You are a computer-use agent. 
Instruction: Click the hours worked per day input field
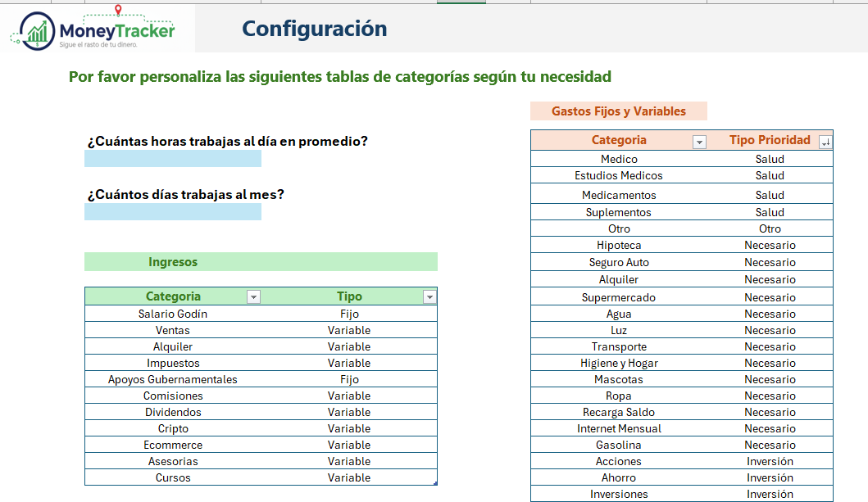173,159
